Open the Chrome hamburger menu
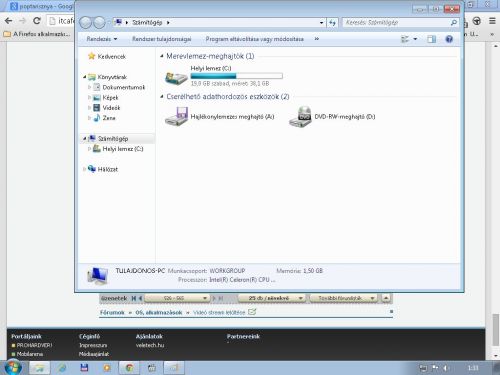The image size is (500, 375). coord(492,21)
